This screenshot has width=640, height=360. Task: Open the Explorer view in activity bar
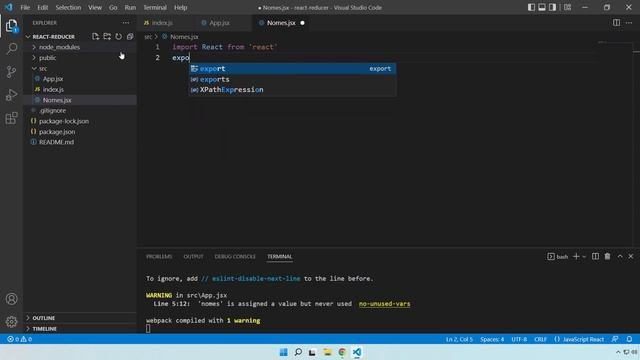pyautogui.click(x=11, y=26)
